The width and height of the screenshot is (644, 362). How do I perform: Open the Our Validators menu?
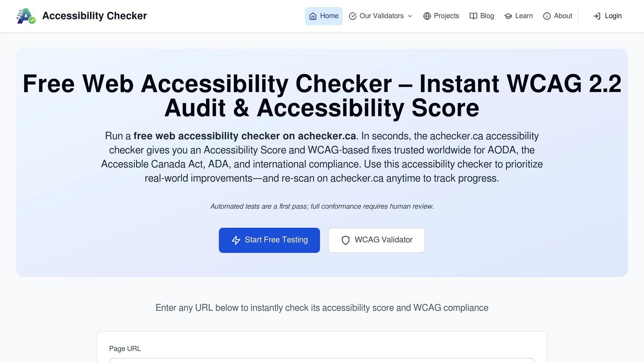(x=381, y=16)
